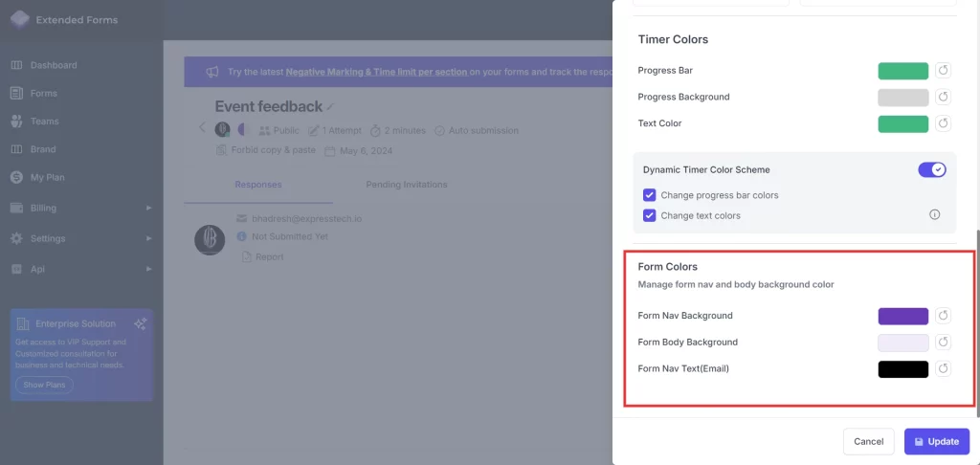
Task: Reset the Progress Bar color
Action: (x=943, y=71)
